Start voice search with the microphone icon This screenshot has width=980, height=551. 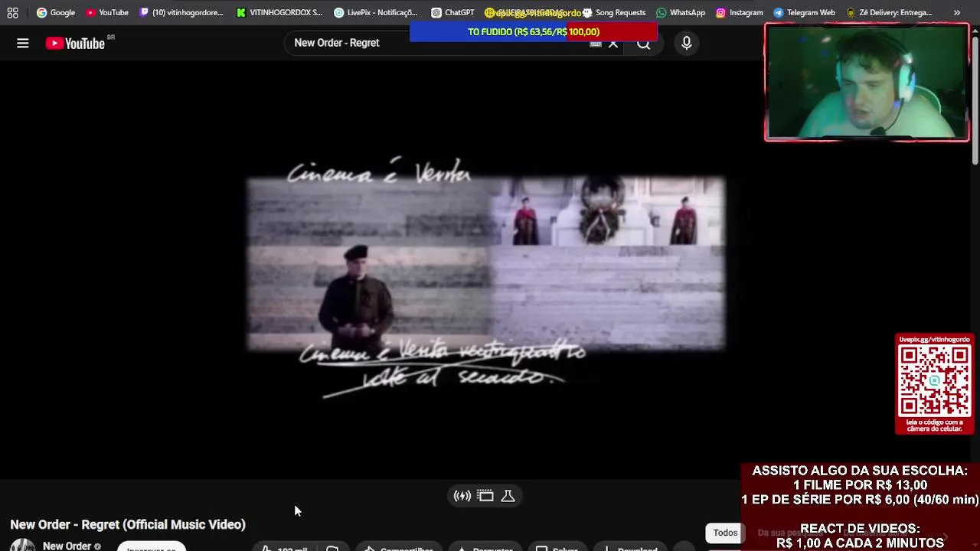click(687, 44)
